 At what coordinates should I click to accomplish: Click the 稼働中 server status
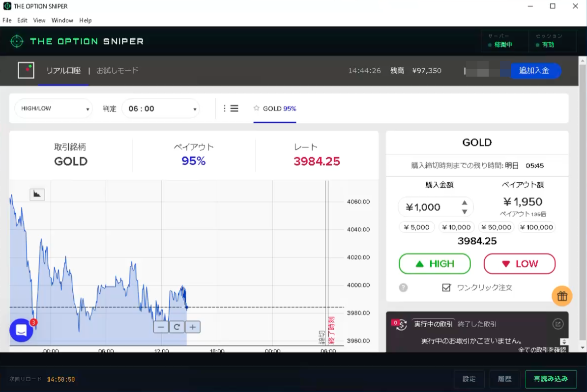[500, 45]
